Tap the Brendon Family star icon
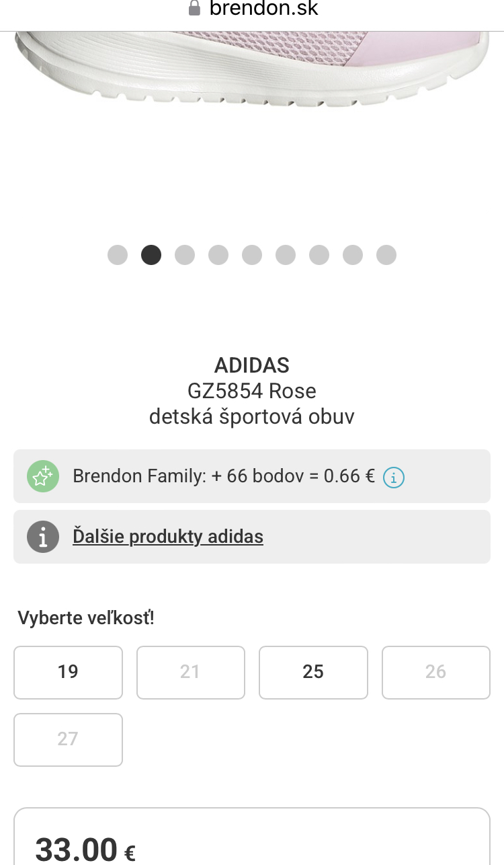 [x=43, y=476]
